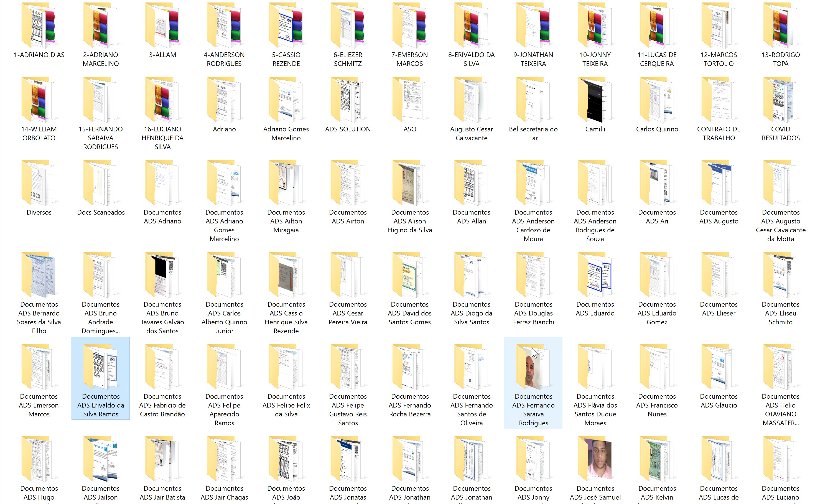Click 'Documentos ADS Fabricio de Castro Brandão' label
The height and width of the screenshot is (504, 815).
[163, 405]
